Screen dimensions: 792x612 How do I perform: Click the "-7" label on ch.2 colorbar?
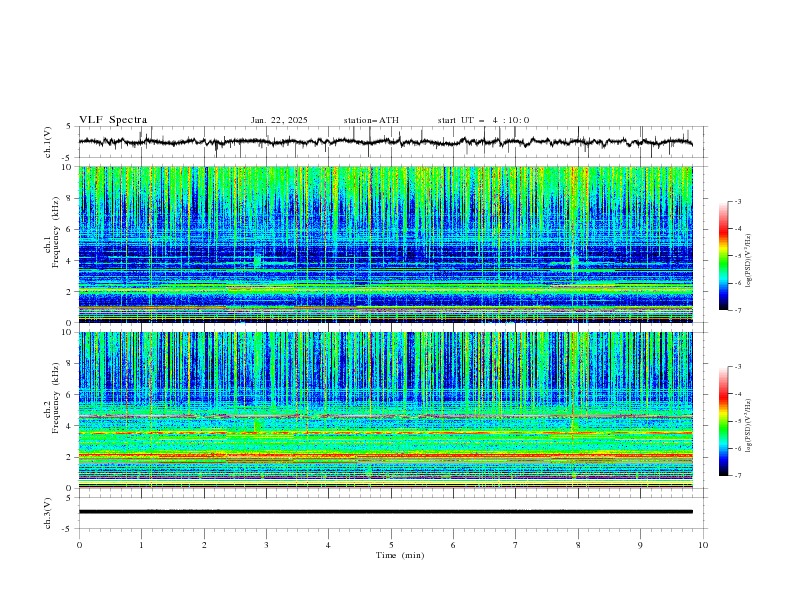pyautogui.click(x=737, y=475)
